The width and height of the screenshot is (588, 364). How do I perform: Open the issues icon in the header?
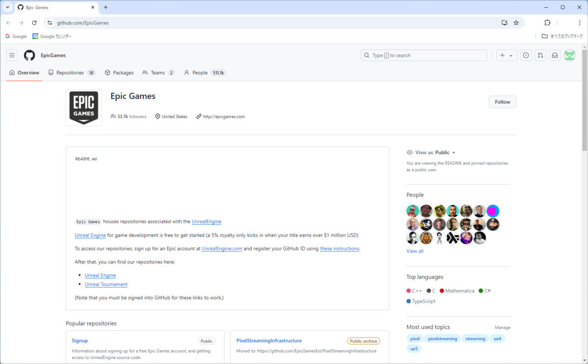click(526, 55)
